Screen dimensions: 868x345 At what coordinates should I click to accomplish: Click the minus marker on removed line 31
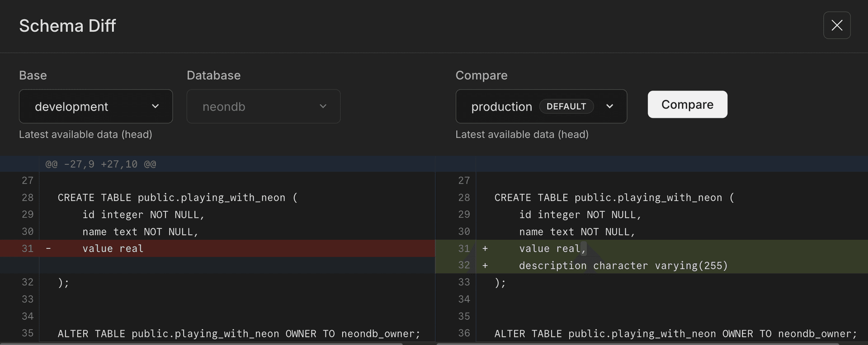coord(48,249)
